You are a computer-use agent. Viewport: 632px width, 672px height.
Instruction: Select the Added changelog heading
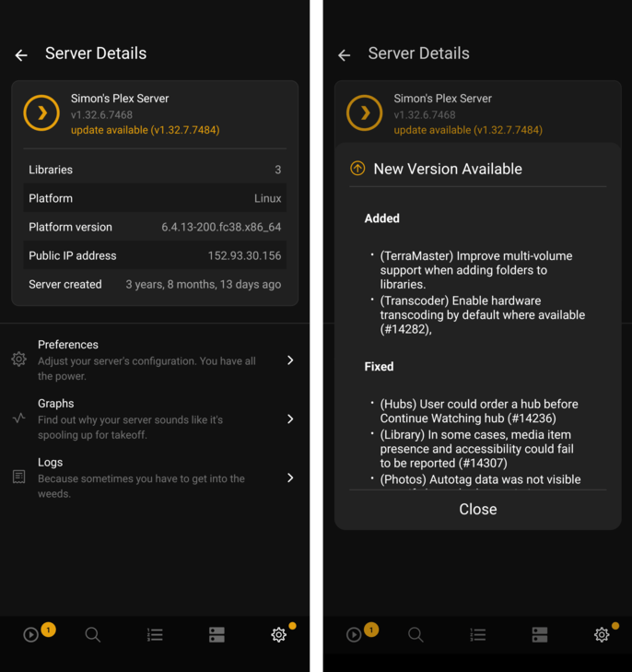[x=382, y=218]
